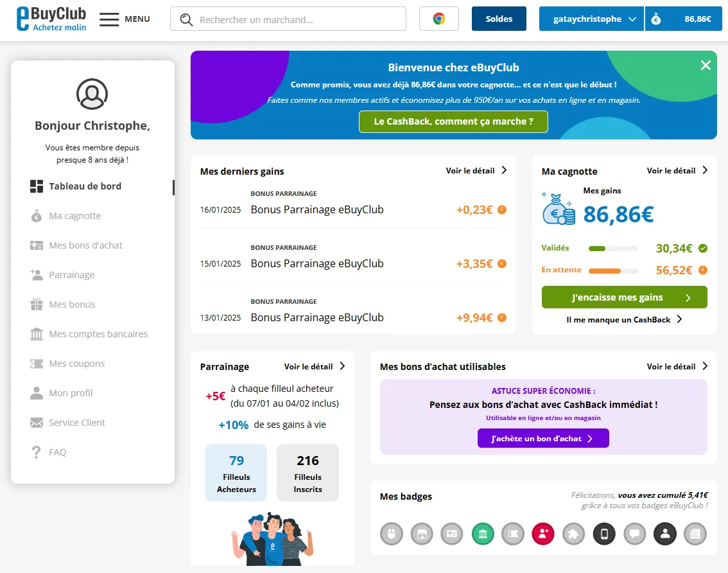Click 'Le CashBack, comment ça marche ?' button
Screen dimensions: 728x573
(453, 121)
